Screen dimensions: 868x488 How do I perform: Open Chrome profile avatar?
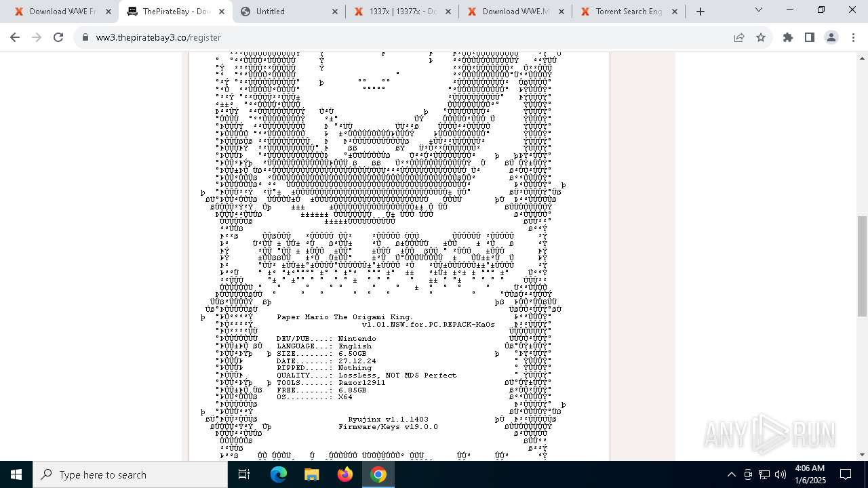coord(831,37)
